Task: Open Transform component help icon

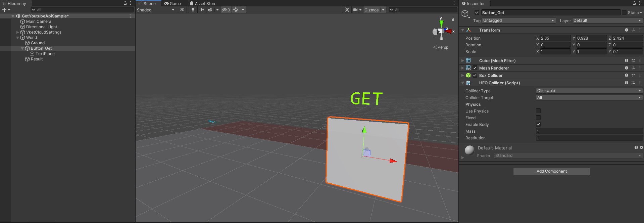Action: point(626,30)
